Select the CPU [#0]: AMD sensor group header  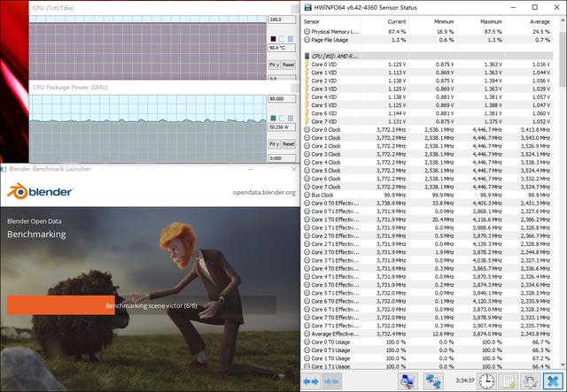coord(338,56)
